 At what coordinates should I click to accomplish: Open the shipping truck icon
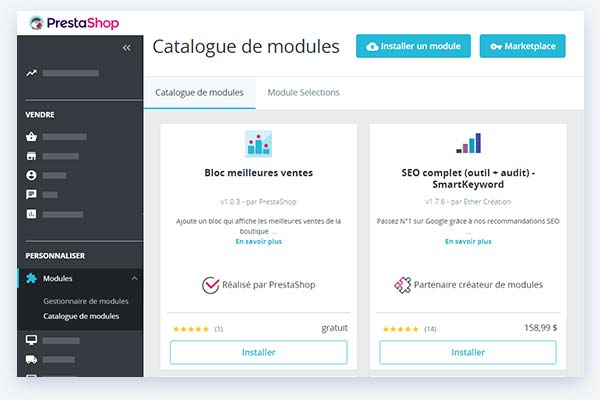point(31,359)
